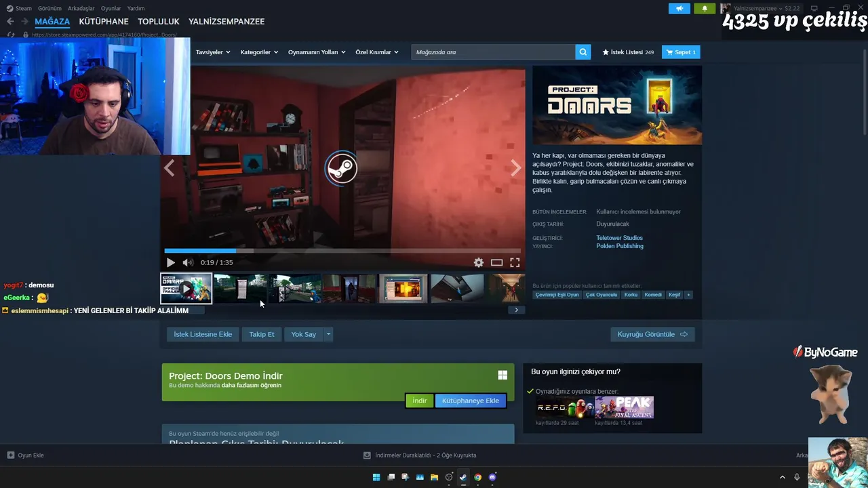Open the Kategoriler dropdown

[260, 52]
